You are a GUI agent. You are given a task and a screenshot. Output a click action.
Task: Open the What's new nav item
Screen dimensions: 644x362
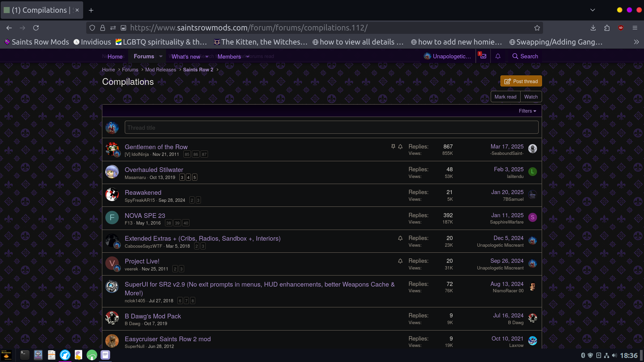click(186, 57)
